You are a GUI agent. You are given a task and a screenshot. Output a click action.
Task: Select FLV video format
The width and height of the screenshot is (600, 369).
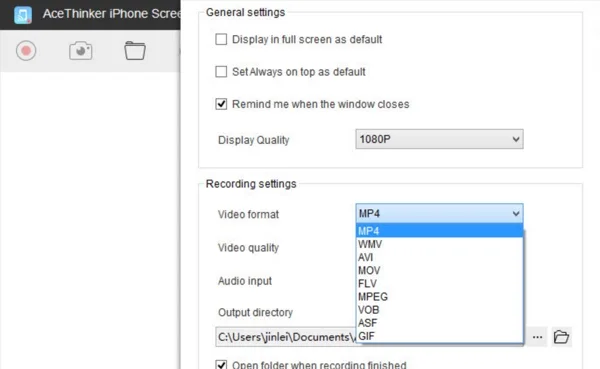tap(439, 283)
